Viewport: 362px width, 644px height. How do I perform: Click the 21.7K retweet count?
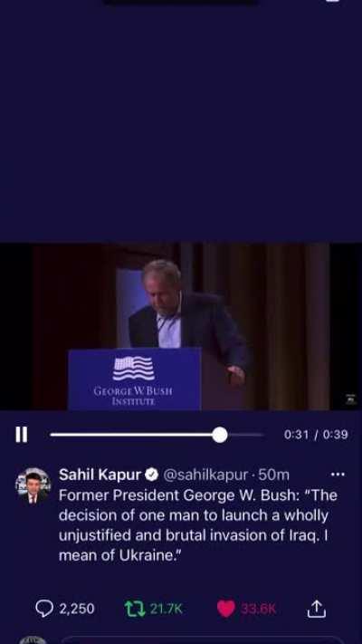click(167, 609)
